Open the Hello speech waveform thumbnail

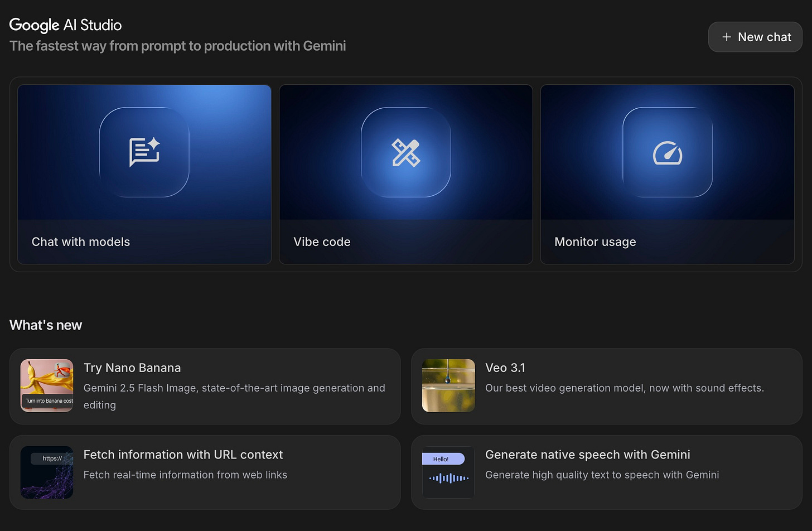tap(448, 472)
